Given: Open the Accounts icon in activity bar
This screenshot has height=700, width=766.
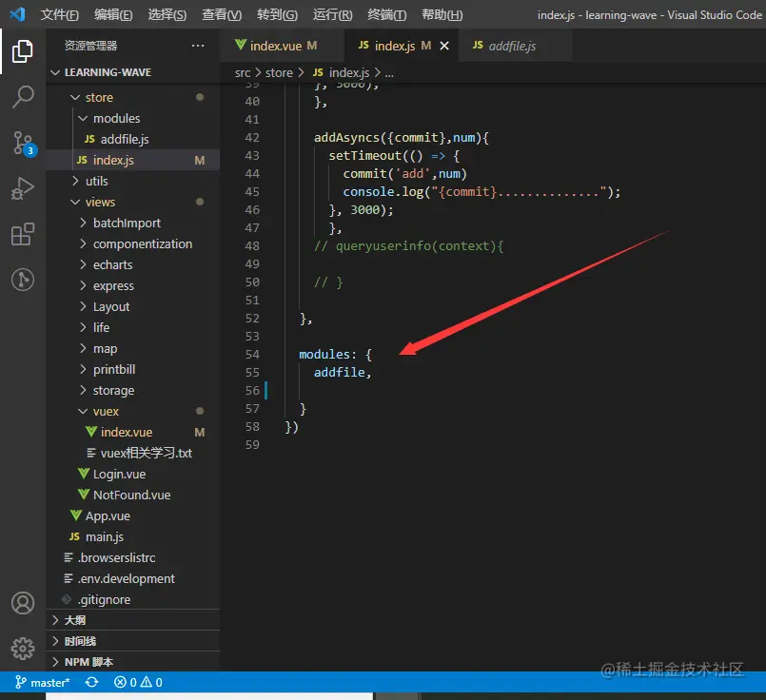Looking at the screenshot, I should (x=23, y=603).
